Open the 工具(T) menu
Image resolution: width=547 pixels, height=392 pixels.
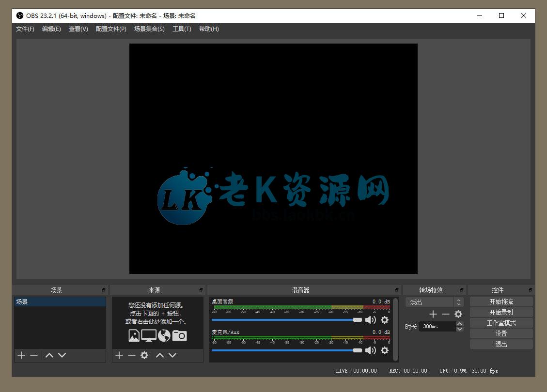[x=182, y=29]
